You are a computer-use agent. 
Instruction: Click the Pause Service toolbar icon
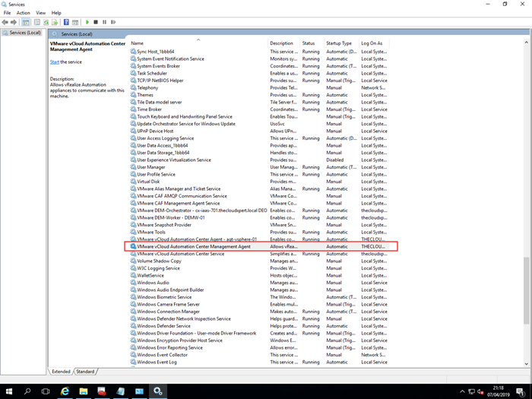coord(105,22)
